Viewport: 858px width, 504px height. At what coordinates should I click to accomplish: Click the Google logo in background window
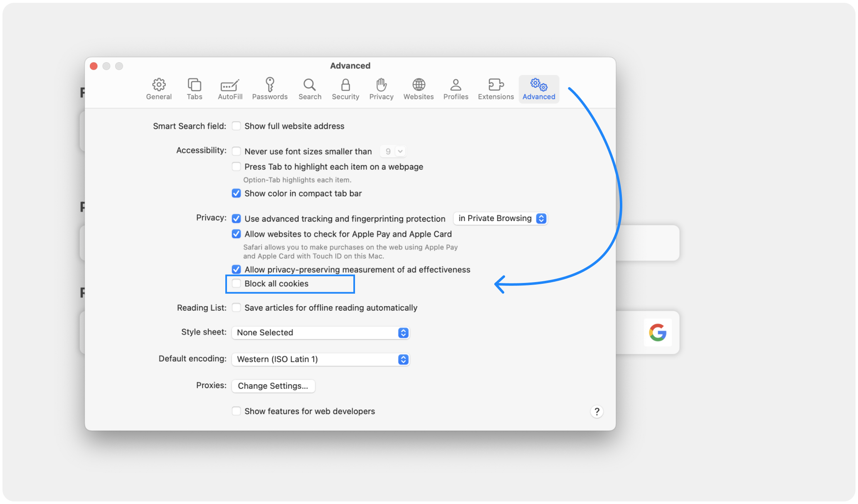click(658, 332)
